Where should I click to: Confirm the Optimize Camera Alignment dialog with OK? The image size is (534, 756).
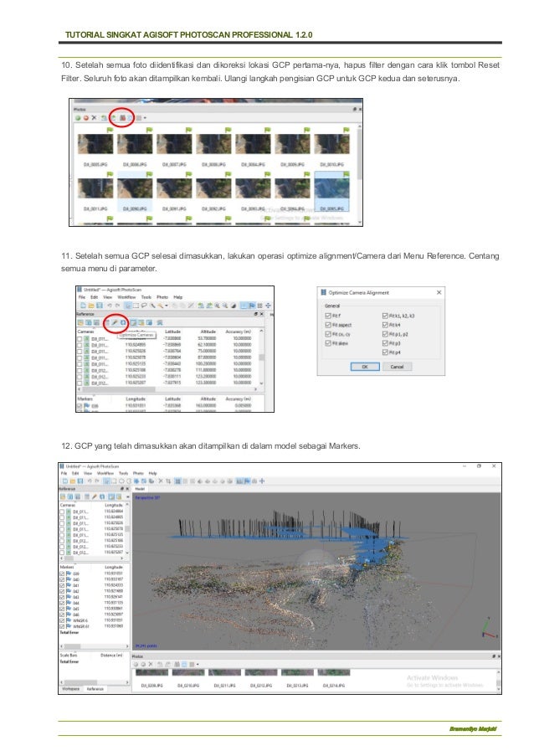click(x=365, y=367)
